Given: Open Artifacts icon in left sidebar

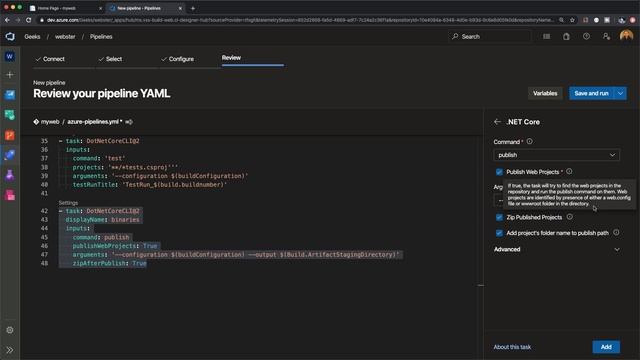Looking at the screenshot, I should [10, 195].
